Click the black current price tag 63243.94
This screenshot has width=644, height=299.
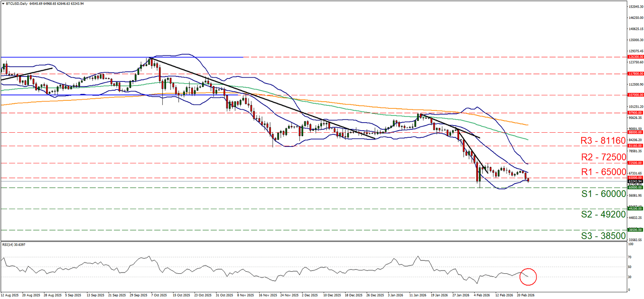click(x=635, y=181)
